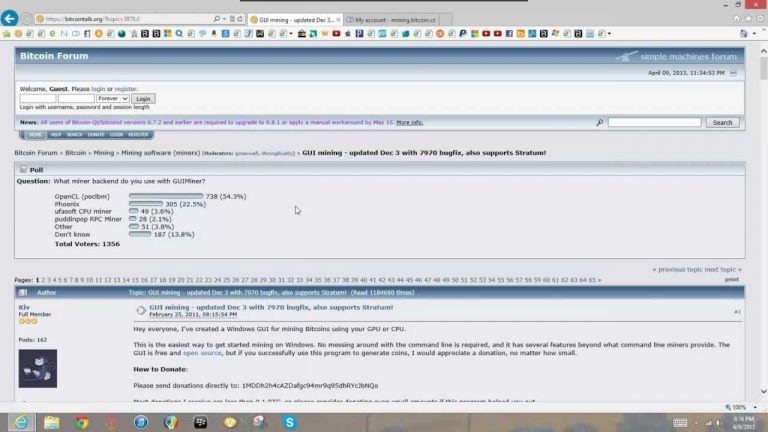Image resolution: width=768 pixels, height=432 pixels.
Task: Open the PayPal bookmark on the favorites bar
Action: (463, 34)
